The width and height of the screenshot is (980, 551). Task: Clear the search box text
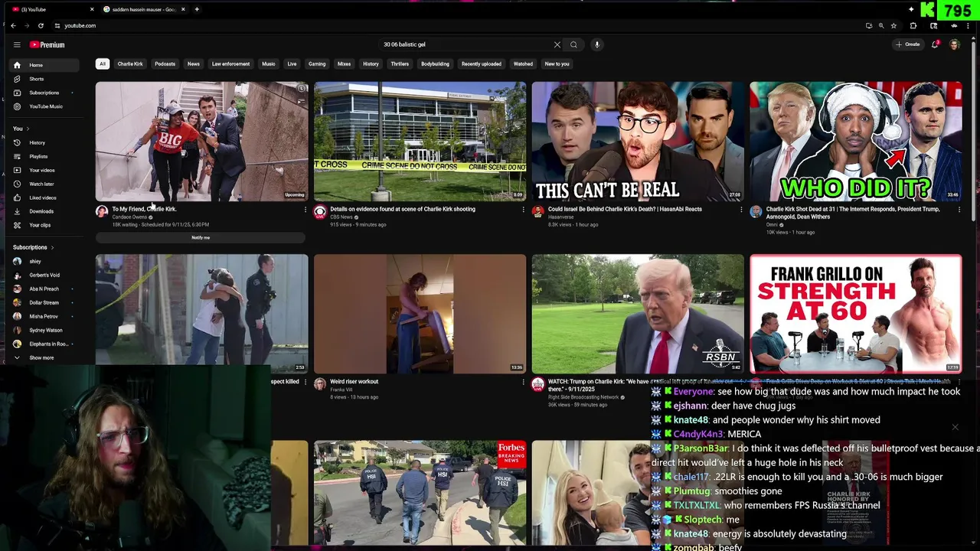557,44
